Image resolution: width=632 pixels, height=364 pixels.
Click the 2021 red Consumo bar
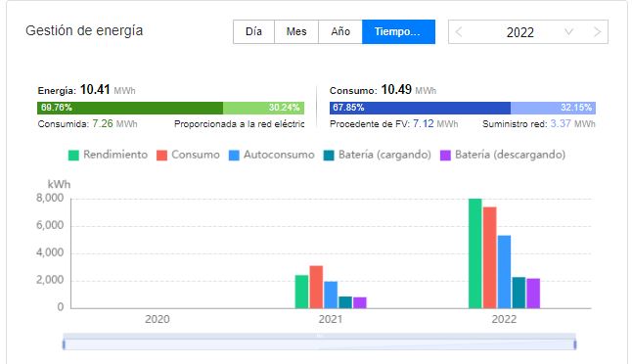pyautogui.click(x=316, y=287)
